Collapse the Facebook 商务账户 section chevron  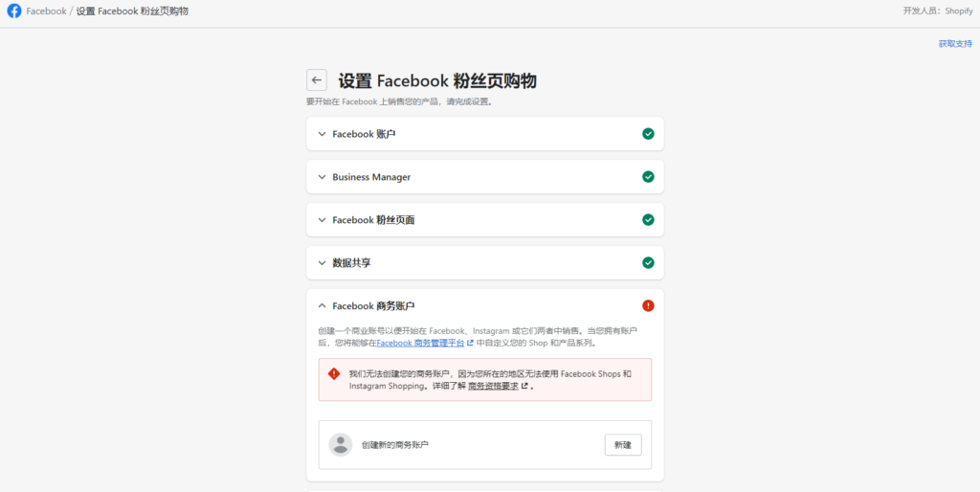pyautogui.click(x=322, y=305)
